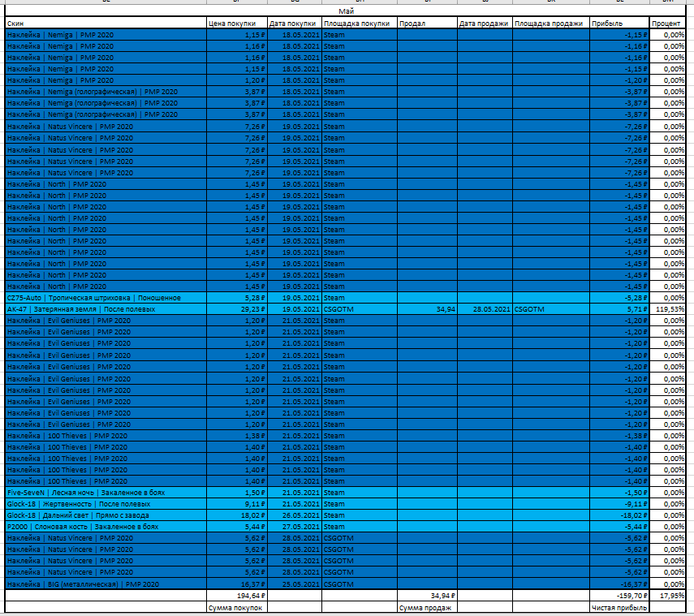
Task: Click price '9,11 ₽' in Glock-18 Жертвенность row
Action: [237, 504]
